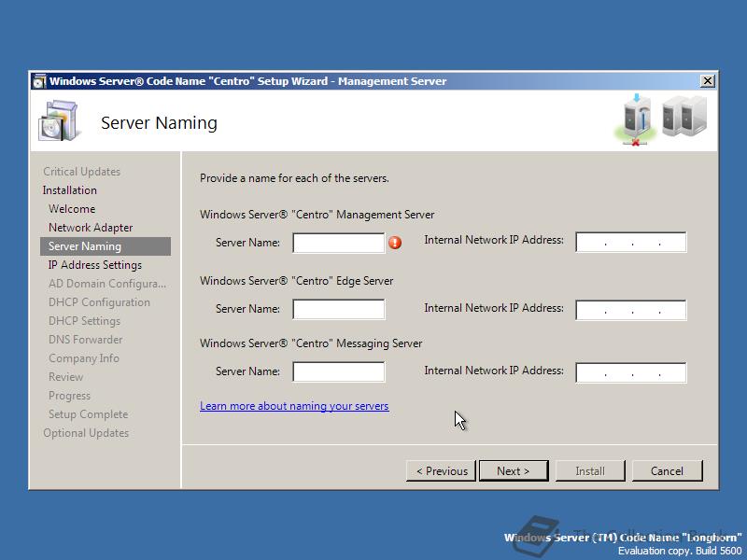This screenshot has width=747, height=560.
Task: Select the Server Naming step
Action: (106, 246)
